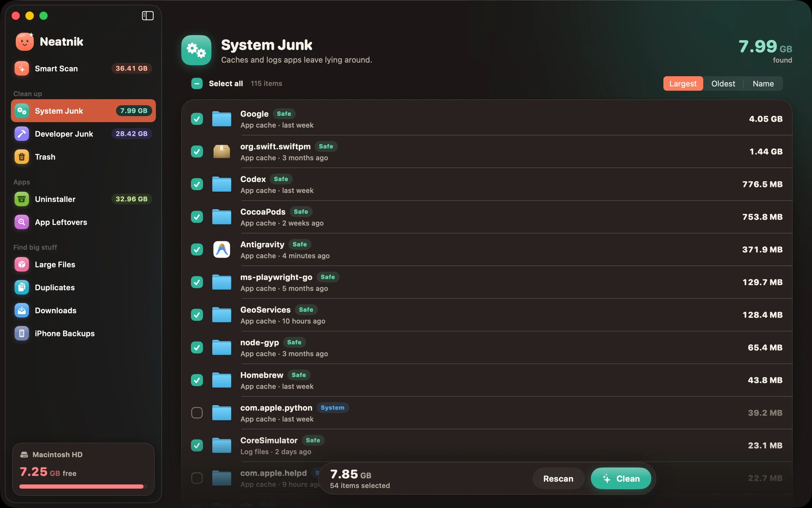Image resolution: width=812 pixels, height=508 pixels.
Task: Click the 115 items count label
Action: (266, 83)
